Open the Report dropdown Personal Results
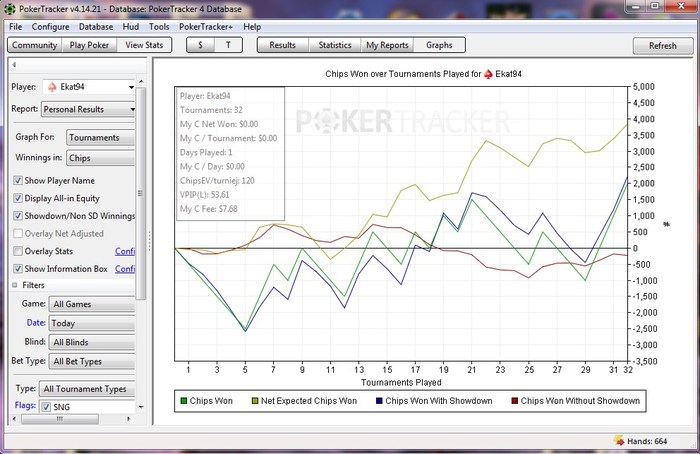Image resolution: width=700 pixels, height=454 pixels. point(88,109)
